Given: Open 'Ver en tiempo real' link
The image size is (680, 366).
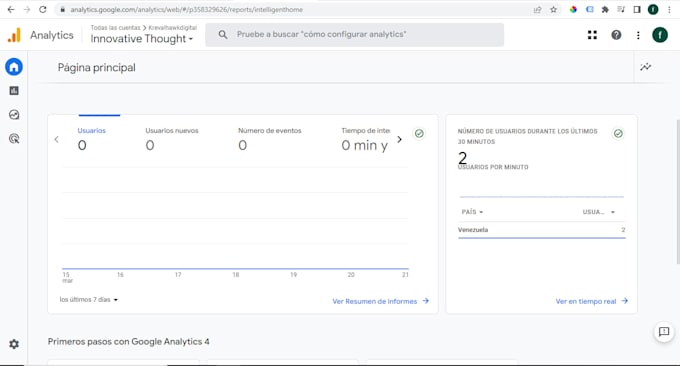Looking at the screenshot, I should pos(592,301).
